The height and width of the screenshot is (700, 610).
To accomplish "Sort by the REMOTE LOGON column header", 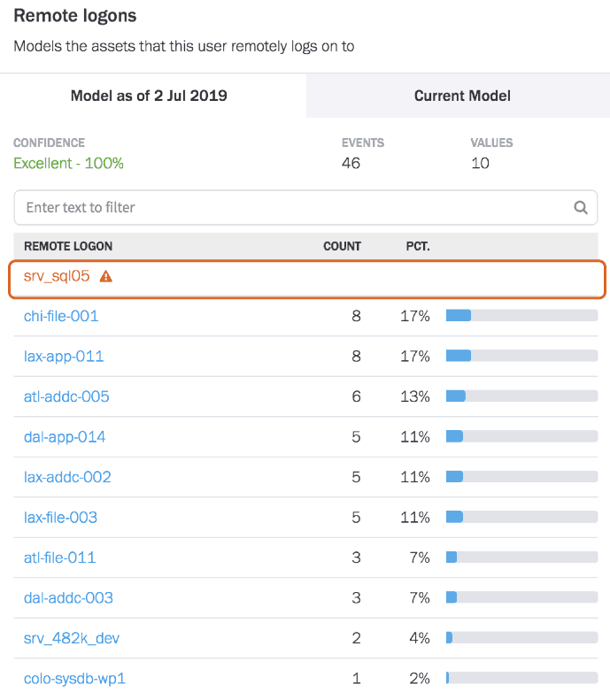I will (x=68, y=246).
